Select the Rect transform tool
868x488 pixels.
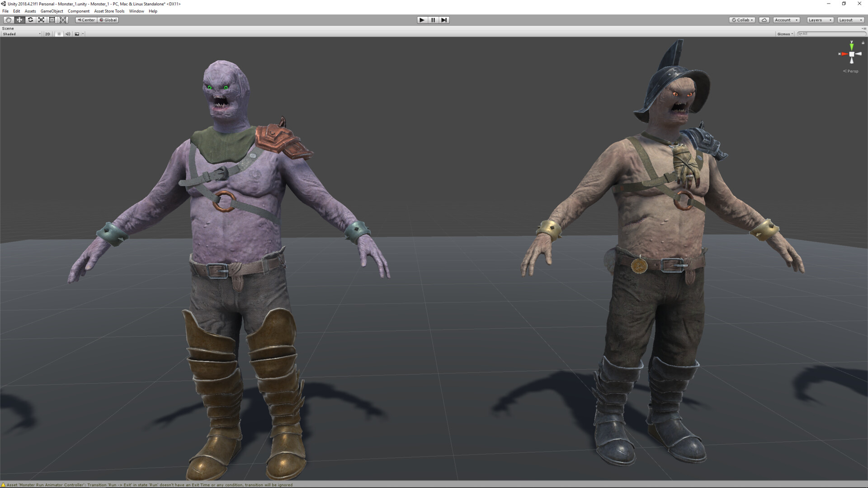click(x=52, y=20)
